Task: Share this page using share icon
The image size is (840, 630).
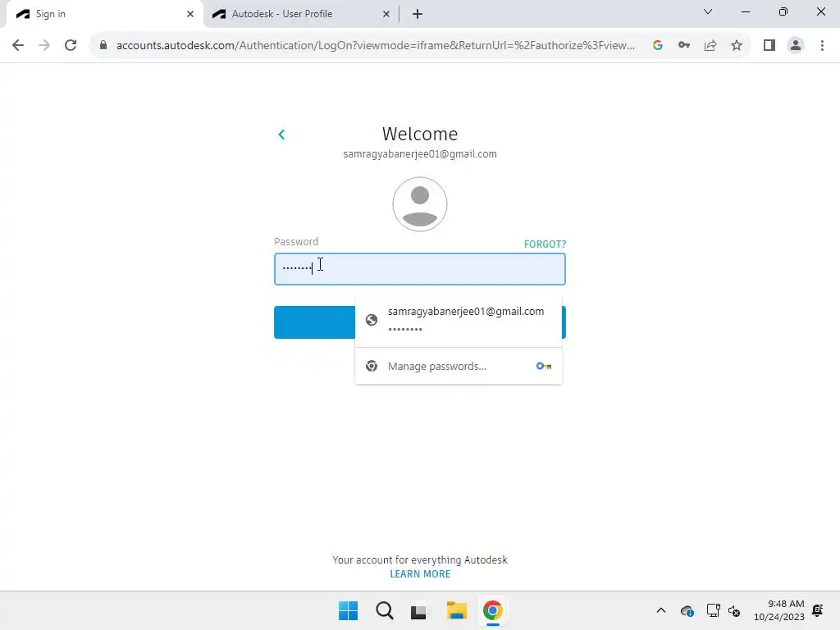Action: tap(710, 45)
